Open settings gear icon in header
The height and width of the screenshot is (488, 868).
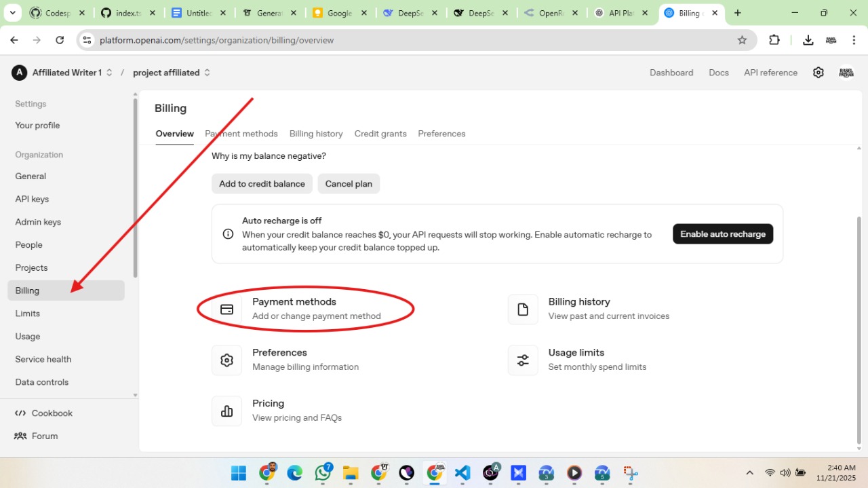pyautogui.click(x=818, y=73)
